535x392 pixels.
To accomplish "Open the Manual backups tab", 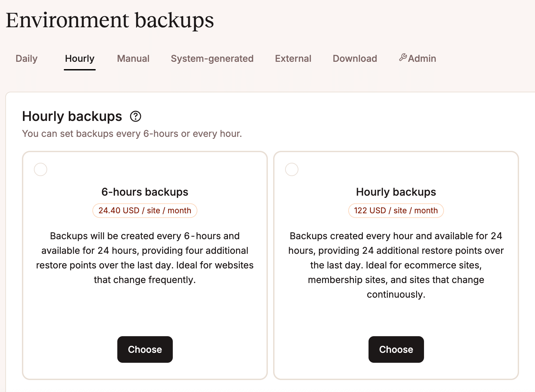I will click(133, 58).
